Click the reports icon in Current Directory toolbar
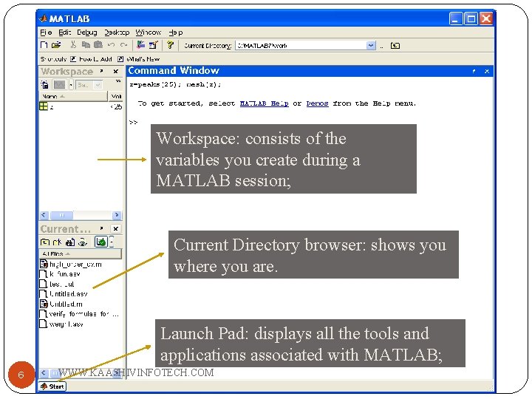The height and width of the screenshot is (399, 532). pos(83,242)
